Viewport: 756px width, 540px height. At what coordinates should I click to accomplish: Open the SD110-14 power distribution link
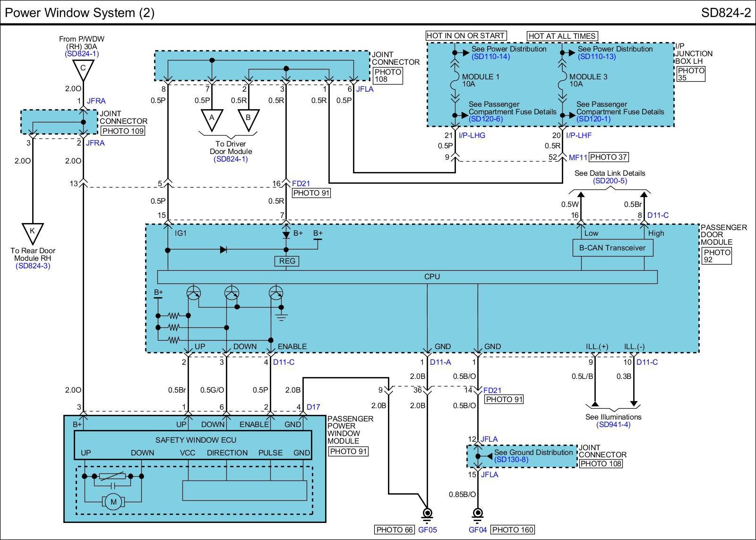(490, 57)
